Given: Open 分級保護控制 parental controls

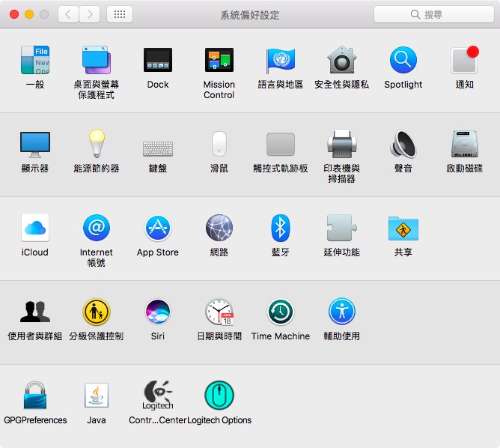Looking at the screenshot, I should pyautogui.click(x=97, y=312).
